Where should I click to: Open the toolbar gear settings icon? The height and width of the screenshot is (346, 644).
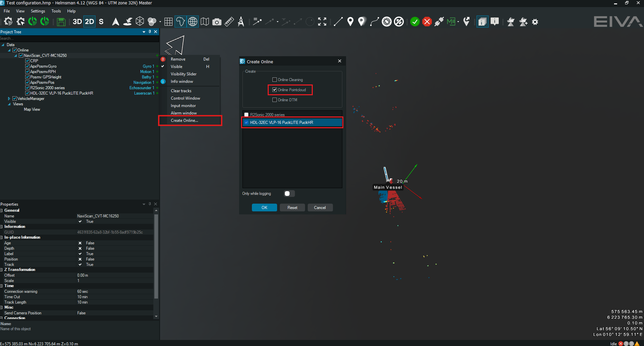point(535,22)
